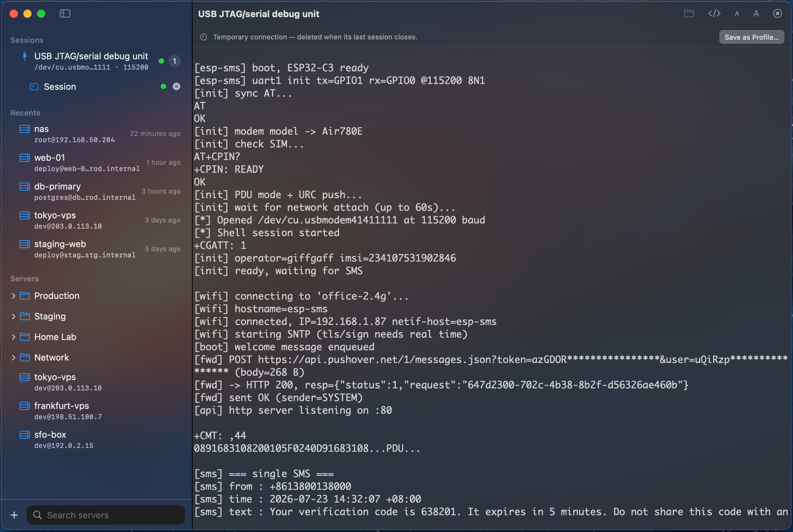Click the record session circle icon
This screenshot has width=793, height=532.
[x=777, y=14]
